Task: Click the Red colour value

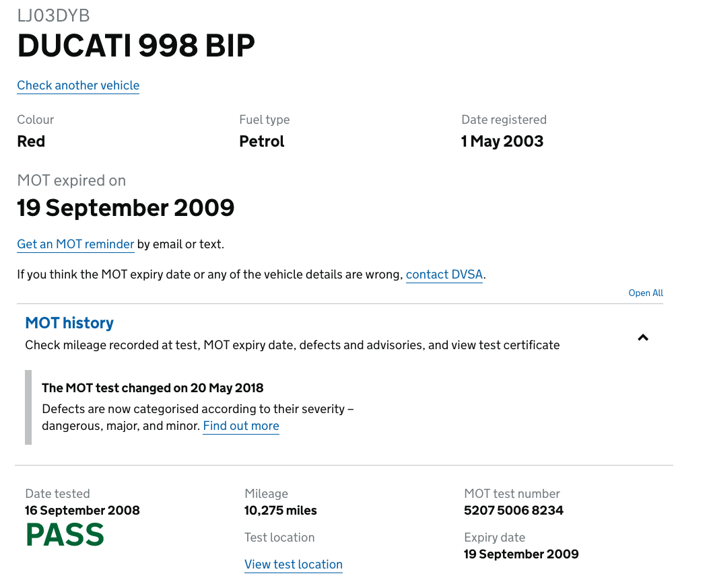Action: tap(31, 141)
